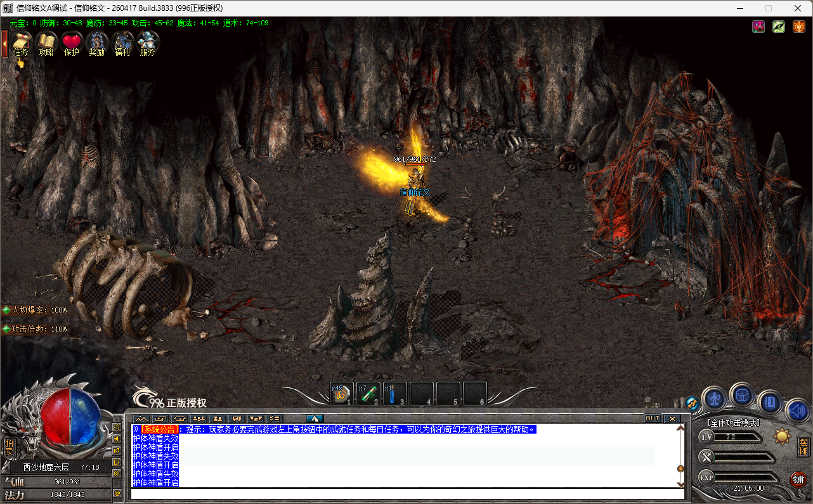
Task: Select the fourth chat channel tab
Action: tap(198, 418)
